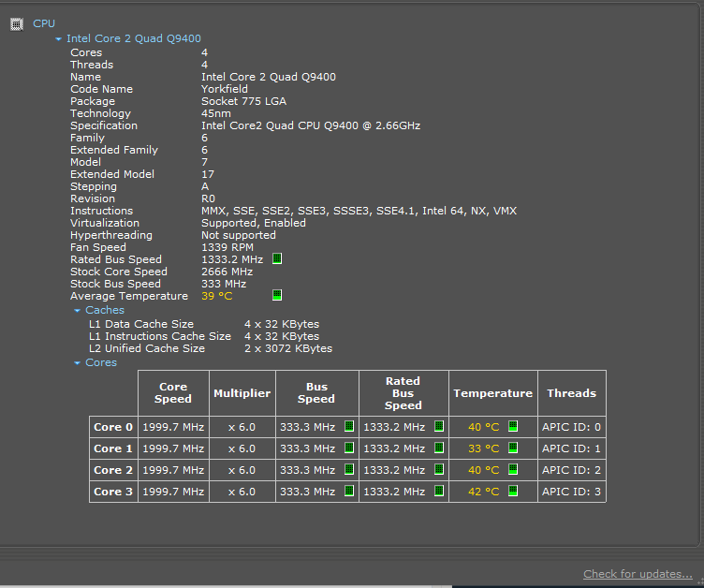Collapse the Caches section
The width and height of the screenshot is (704, 588).
pyautogui.click(x=77, y=311)
